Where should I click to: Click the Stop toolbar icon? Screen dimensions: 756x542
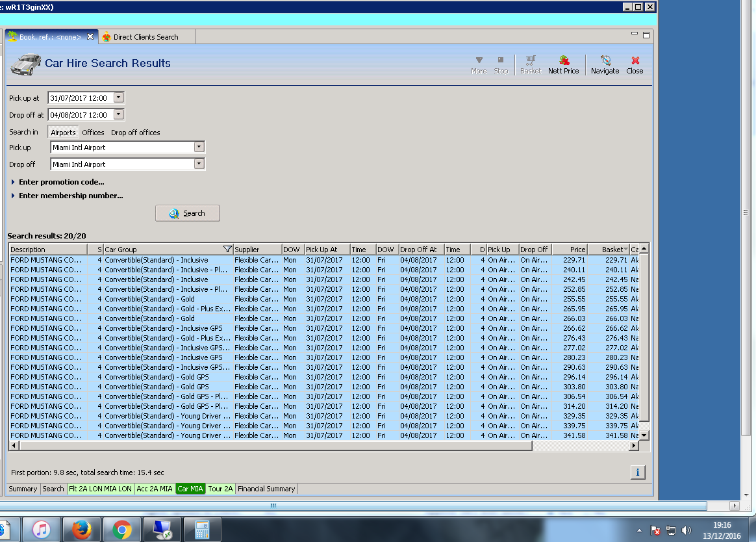501,65
